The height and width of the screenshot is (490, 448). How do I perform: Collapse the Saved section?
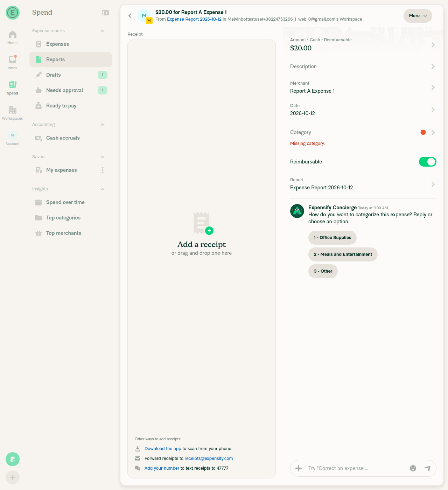[103, 157]
